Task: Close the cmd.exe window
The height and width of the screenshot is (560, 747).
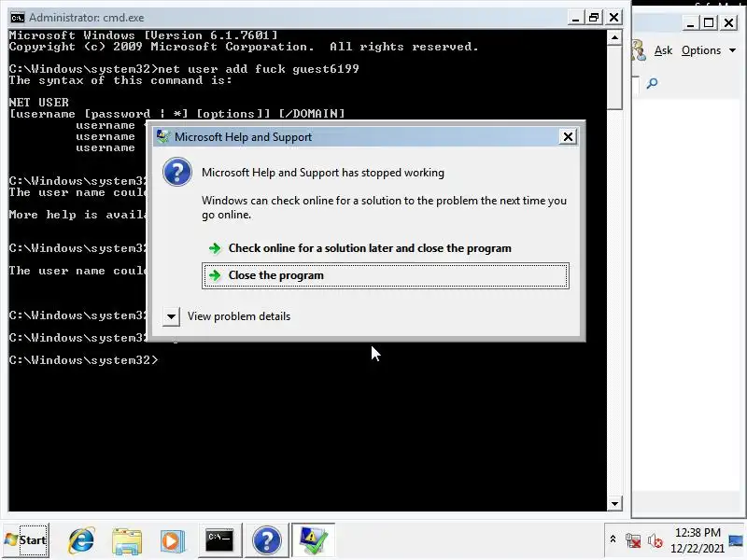Action: coord(614,18)
